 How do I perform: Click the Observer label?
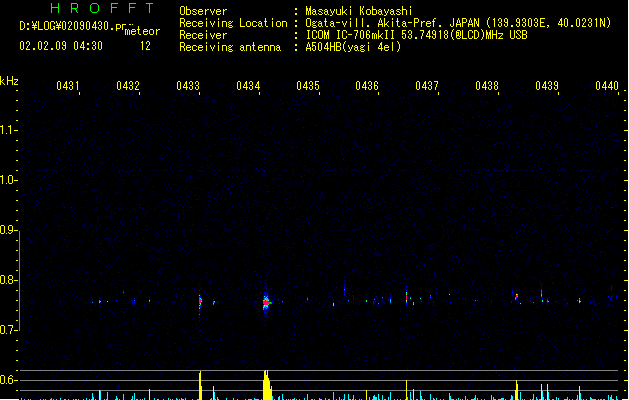pos(203,11)
